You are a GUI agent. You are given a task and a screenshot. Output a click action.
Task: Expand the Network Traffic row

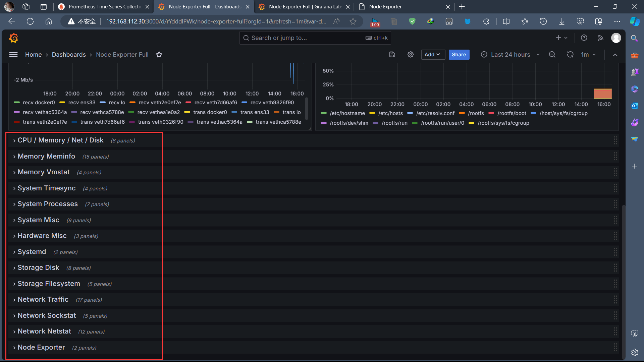[x=43, y=299]
